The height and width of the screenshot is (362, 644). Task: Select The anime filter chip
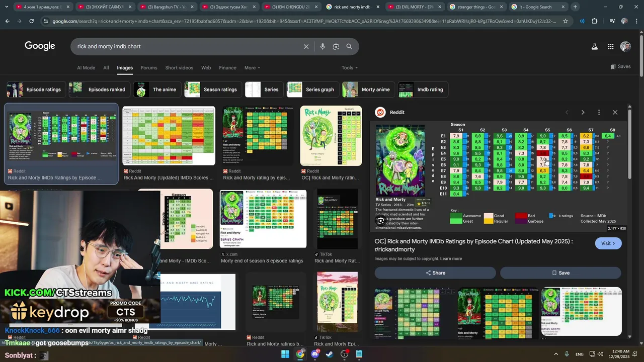[x=157, y=89]
